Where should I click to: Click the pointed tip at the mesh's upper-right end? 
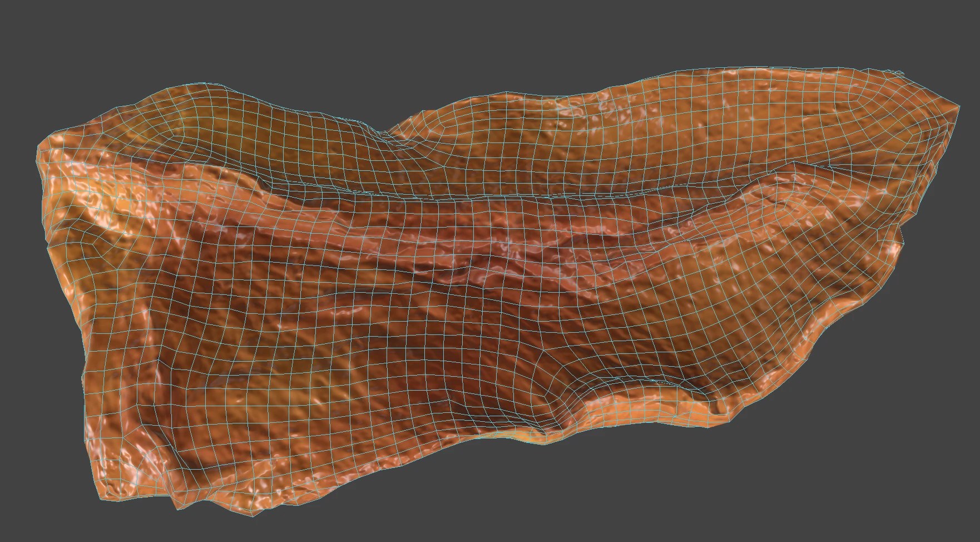958,105
